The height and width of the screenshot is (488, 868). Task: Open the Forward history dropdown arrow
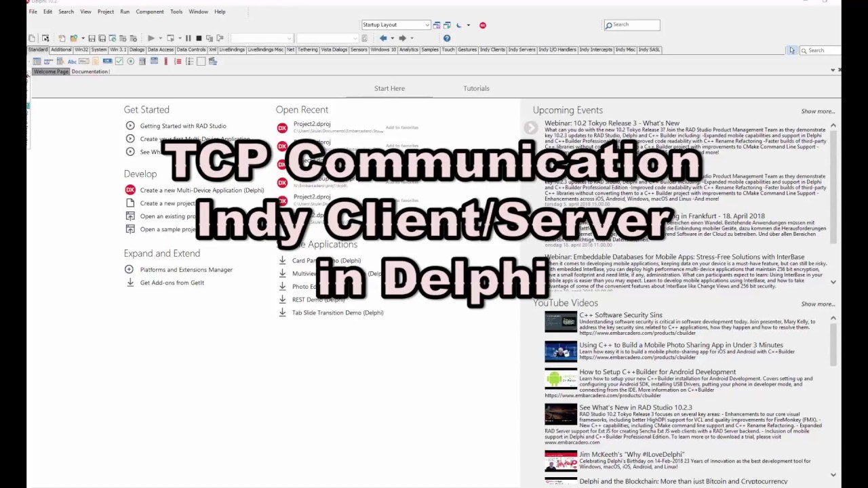[x=412, y=38]
